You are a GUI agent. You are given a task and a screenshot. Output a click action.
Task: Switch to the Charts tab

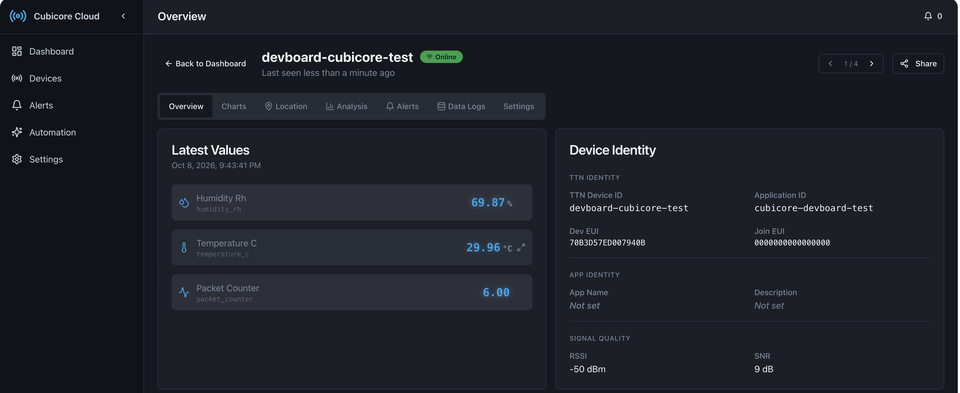tap(234, 107)
